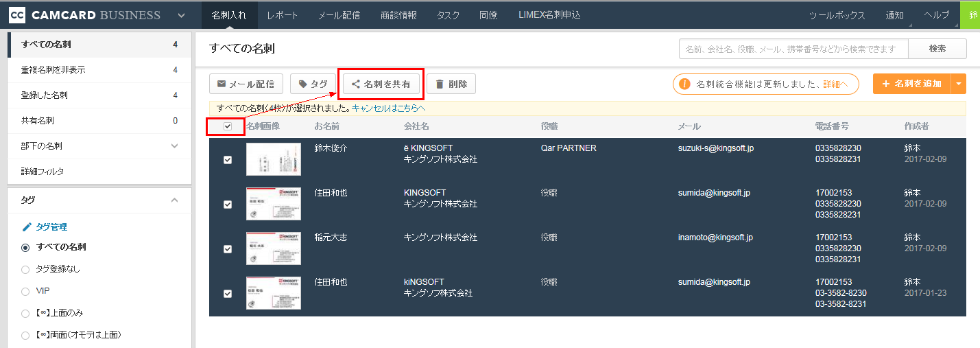980x348 pixels.
Task: Click the 名刺を追加 button
Action: point(912,84)
